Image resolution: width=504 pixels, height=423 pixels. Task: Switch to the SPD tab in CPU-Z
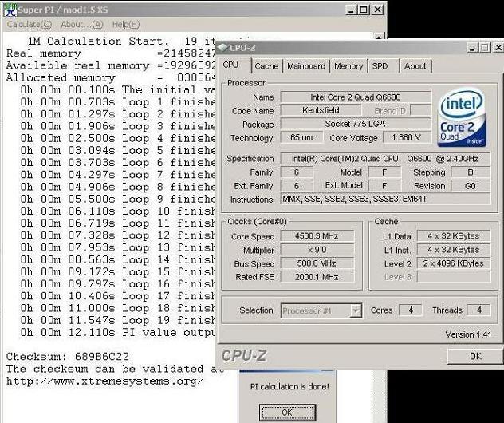pyautogui.click(x=383, y=66)
